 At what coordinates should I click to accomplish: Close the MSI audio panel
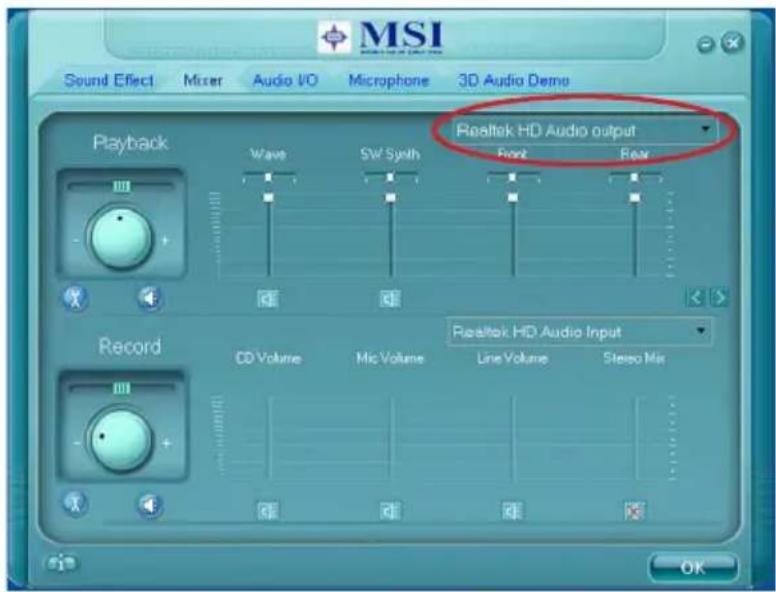coord(732,43)
